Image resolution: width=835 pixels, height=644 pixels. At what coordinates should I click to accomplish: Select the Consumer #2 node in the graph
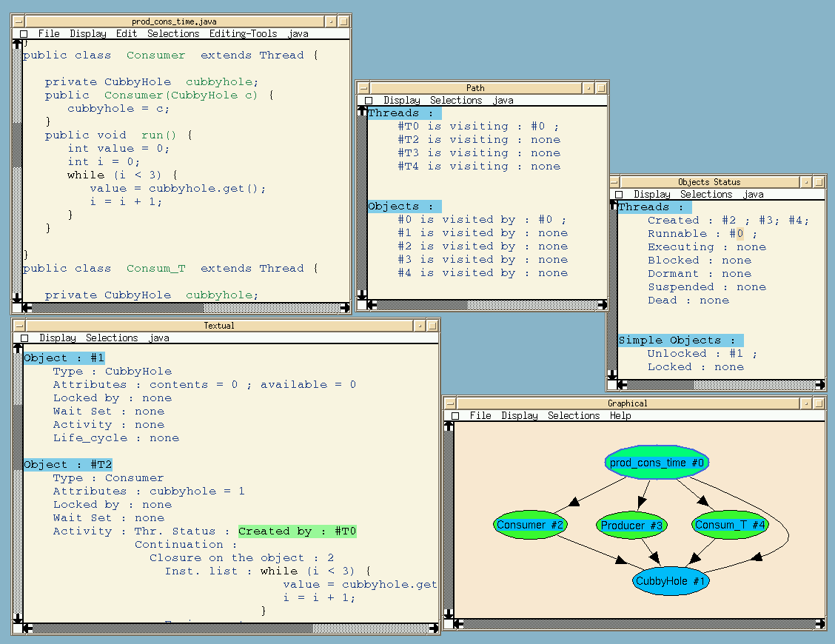click(x=530, y=525)
